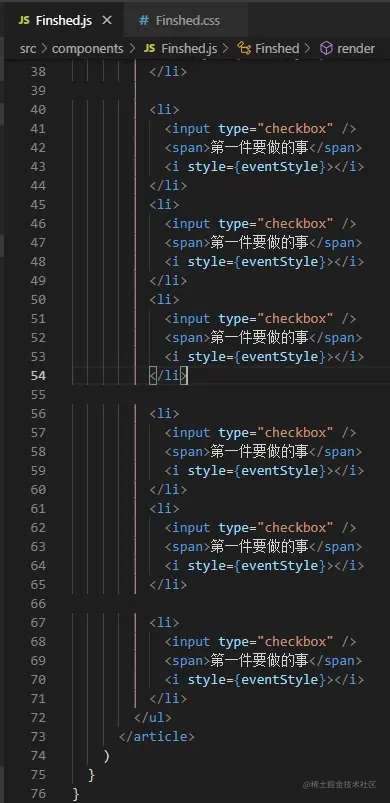
Task: Click the span text on line 52
Action: tap(259, 337)
